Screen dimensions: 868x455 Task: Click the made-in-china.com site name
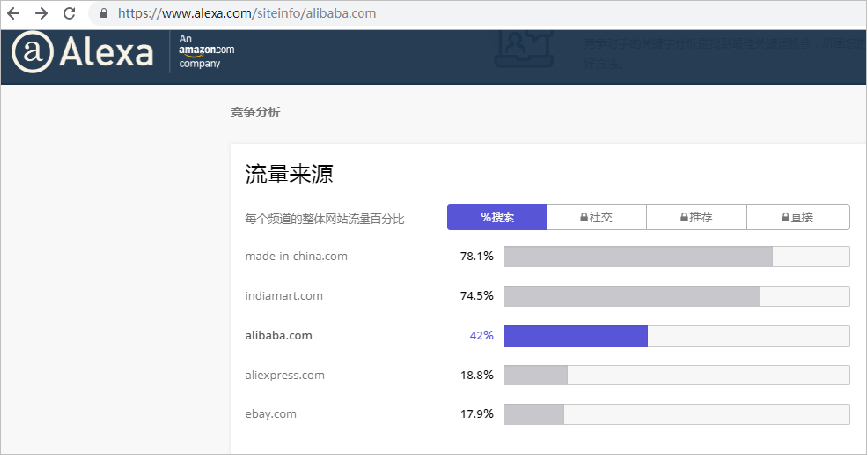296,256
